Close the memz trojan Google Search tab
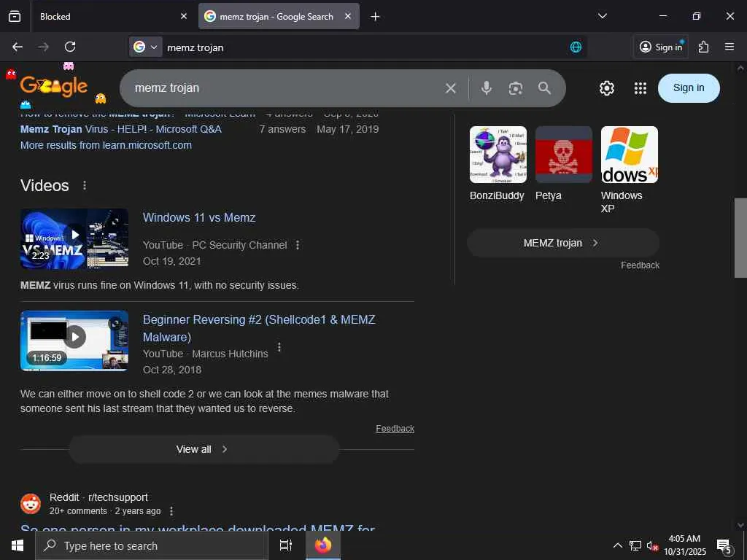Screen dimensions: 747x560 coord(348,16)
